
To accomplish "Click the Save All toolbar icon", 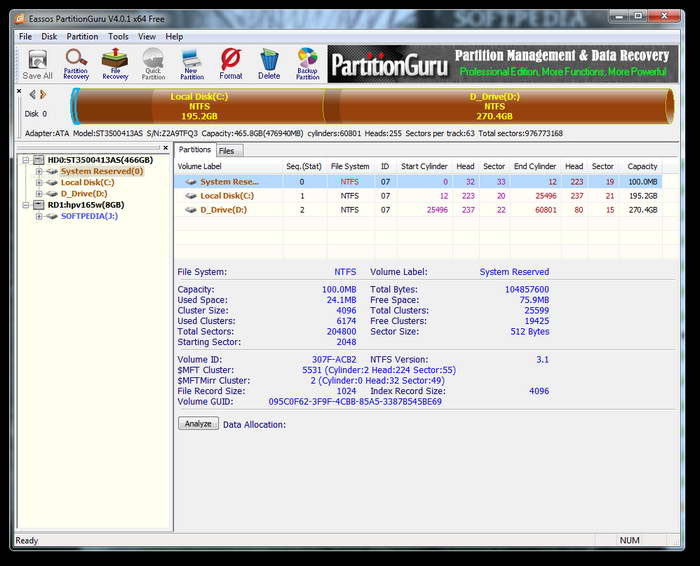I will [38, 64].
